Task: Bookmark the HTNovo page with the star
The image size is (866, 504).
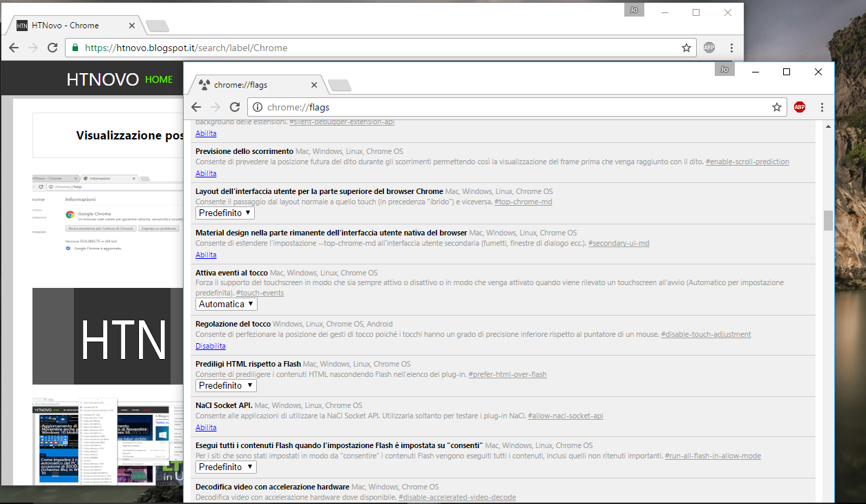Action: [686, 48]
